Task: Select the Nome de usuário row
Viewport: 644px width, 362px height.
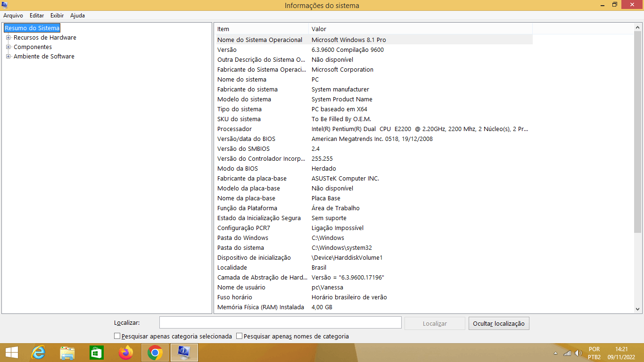Action: (x=374, y=287)
